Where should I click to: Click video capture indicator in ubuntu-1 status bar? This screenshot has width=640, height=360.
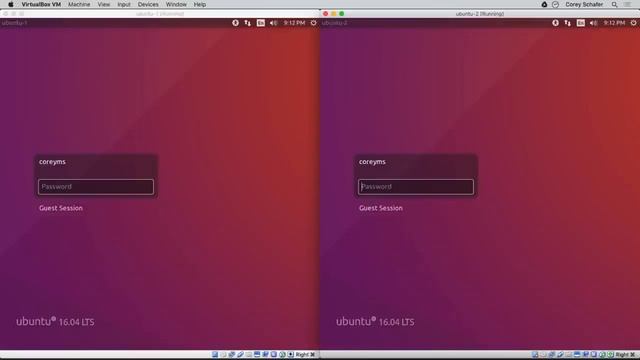pyautogui.click(x=265, y=355)
